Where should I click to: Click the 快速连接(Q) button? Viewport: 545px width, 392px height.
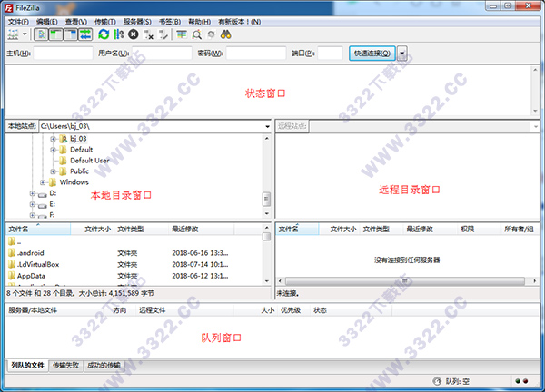click(372, 54)
